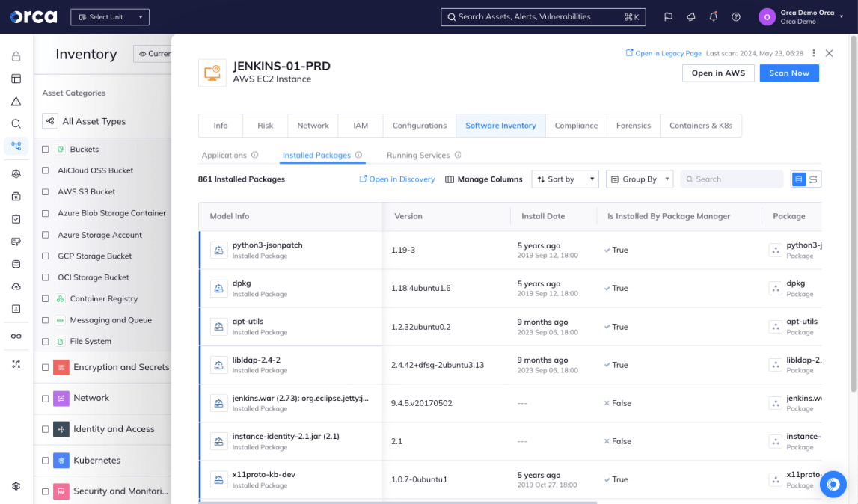The width and height of the screenshot is (858, 504).
Task: Expand the Orca Demo user menu
Action: (x=802, y=17)
